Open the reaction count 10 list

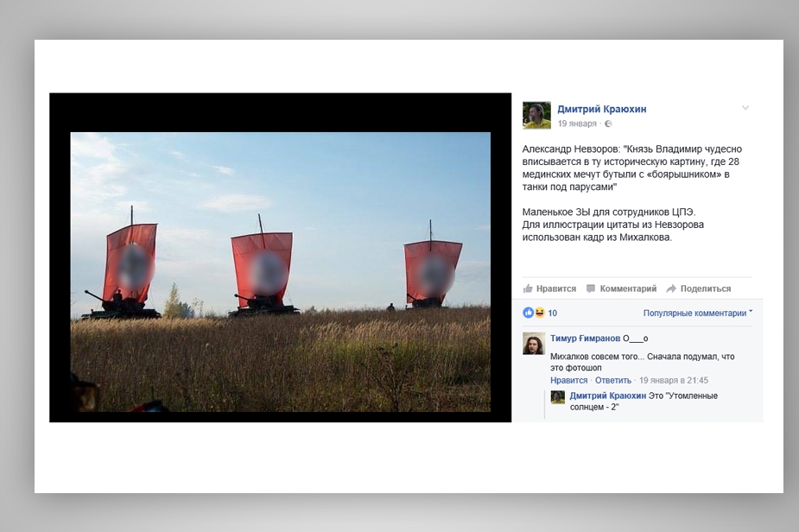coord(553,313)
